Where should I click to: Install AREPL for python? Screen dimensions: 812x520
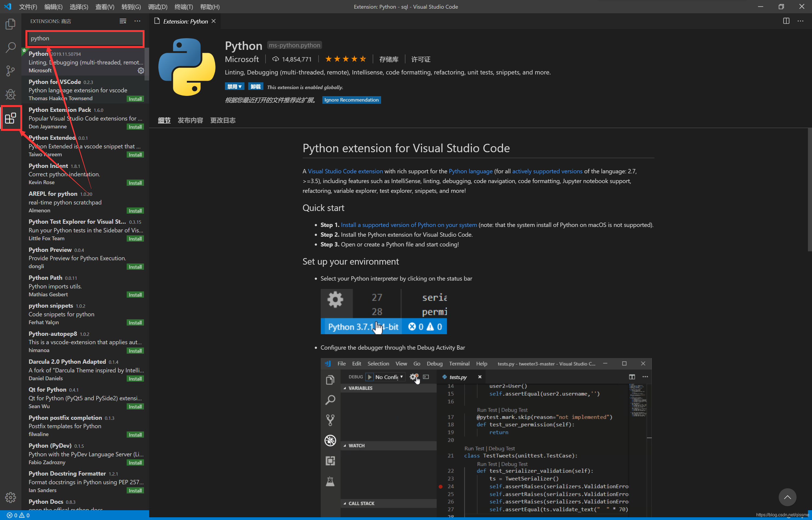135,211
